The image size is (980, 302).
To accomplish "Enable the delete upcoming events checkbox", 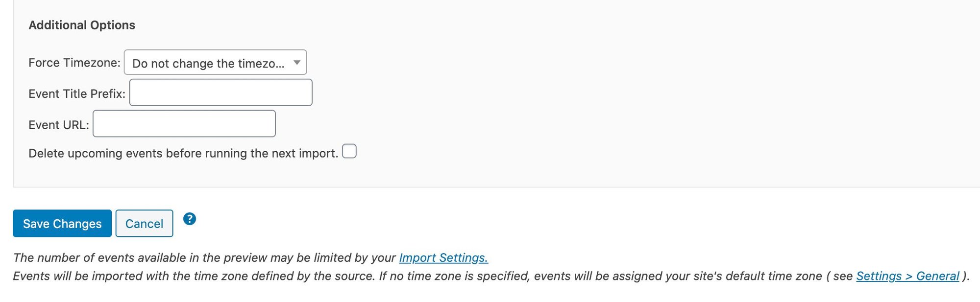I will (x=349, y=151).
